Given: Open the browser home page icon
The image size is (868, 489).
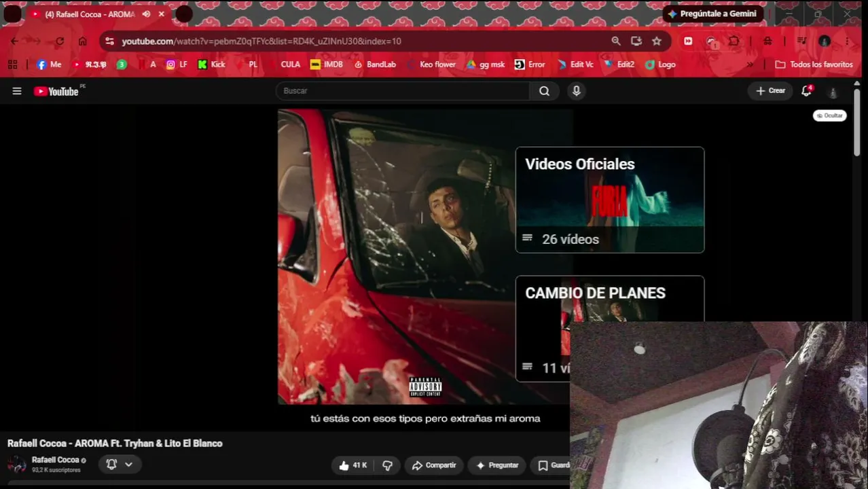Looking at the screenshot, I should point(82,41).
